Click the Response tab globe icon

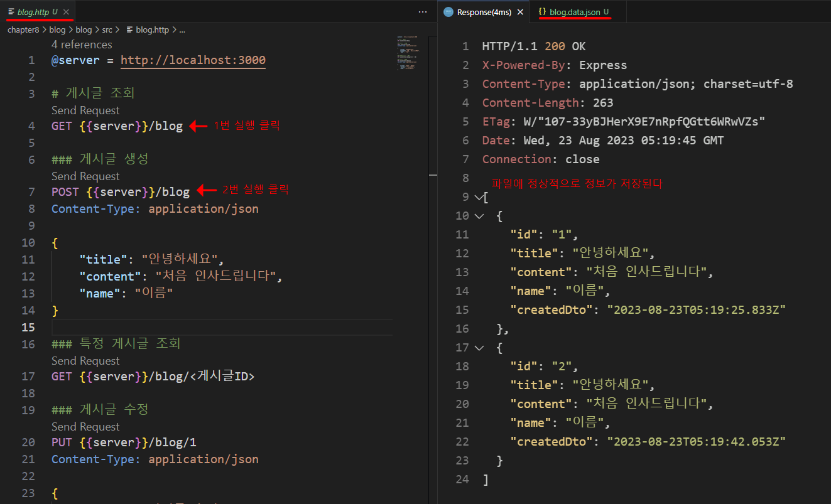(x=448, y=12)
